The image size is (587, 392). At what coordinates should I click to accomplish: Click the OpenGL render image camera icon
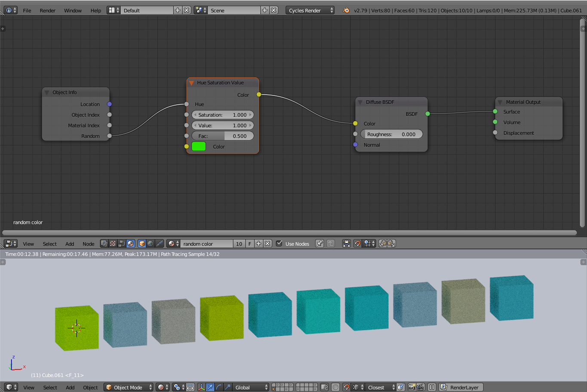[412, 387]
